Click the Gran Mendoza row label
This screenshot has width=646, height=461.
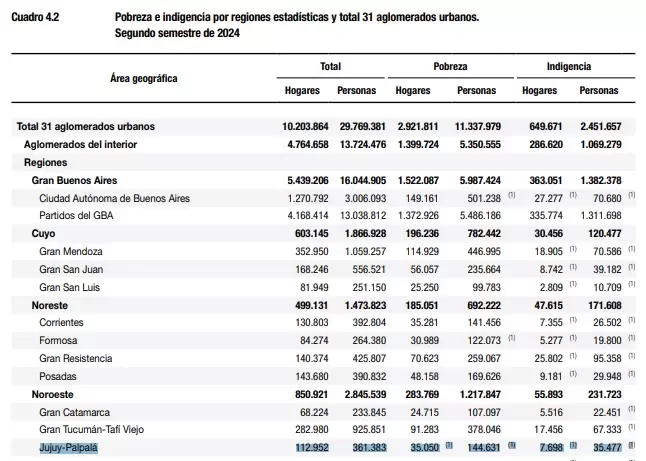pos(71,251)
